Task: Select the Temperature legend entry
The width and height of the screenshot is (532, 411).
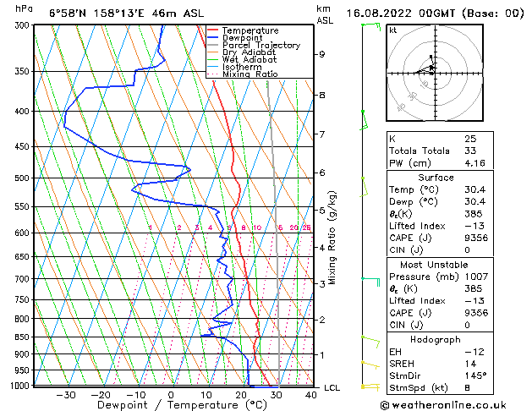Action: click(250, 30)
